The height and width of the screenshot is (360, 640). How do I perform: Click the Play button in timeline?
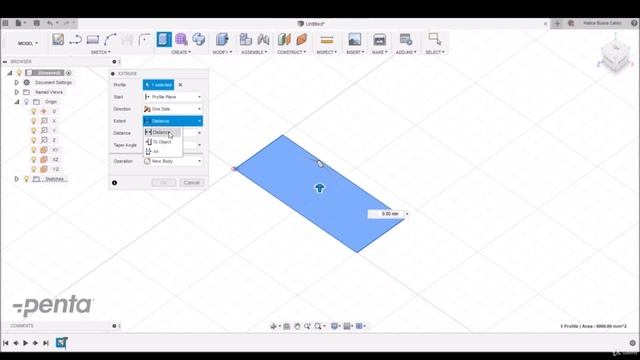click(x=25, y=343)
